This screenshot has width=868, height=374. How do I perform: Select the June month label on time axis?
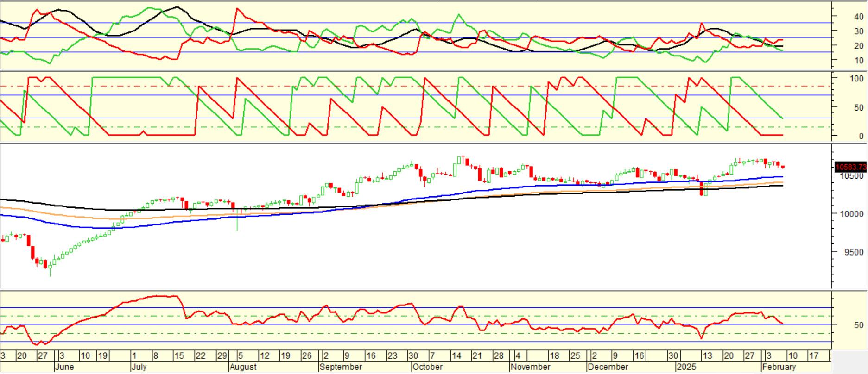pyautogui.click(x=64, y=367)
